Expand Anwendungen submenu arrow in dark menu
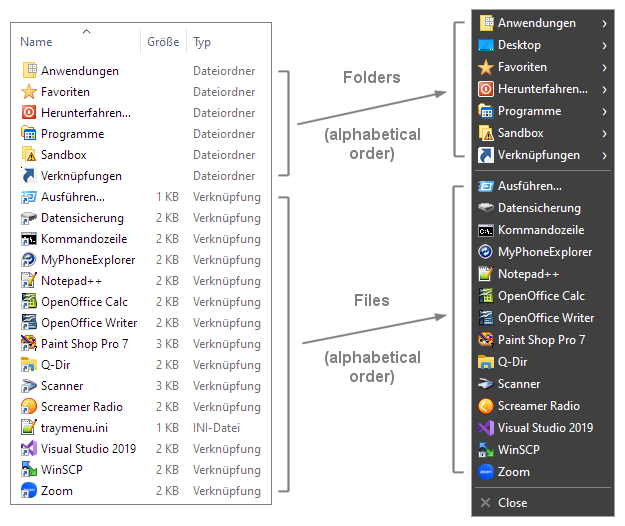The image size is (625, 526). pyautogui.click(x=605, y=24)
